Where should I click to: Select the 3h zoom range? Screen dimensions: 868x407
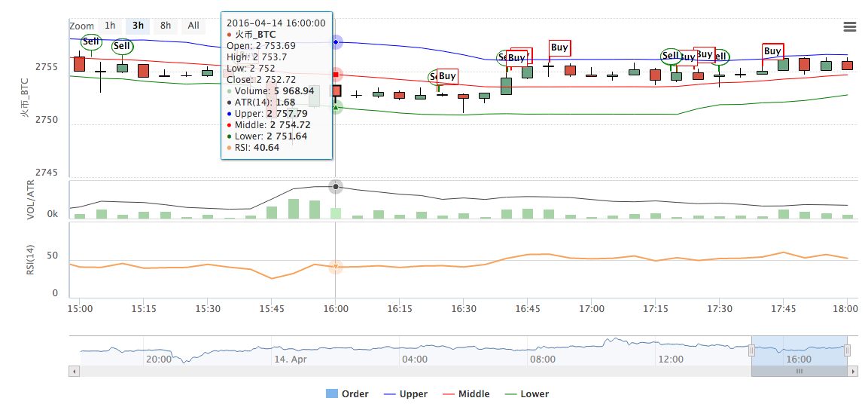click(x=138, y=26)
